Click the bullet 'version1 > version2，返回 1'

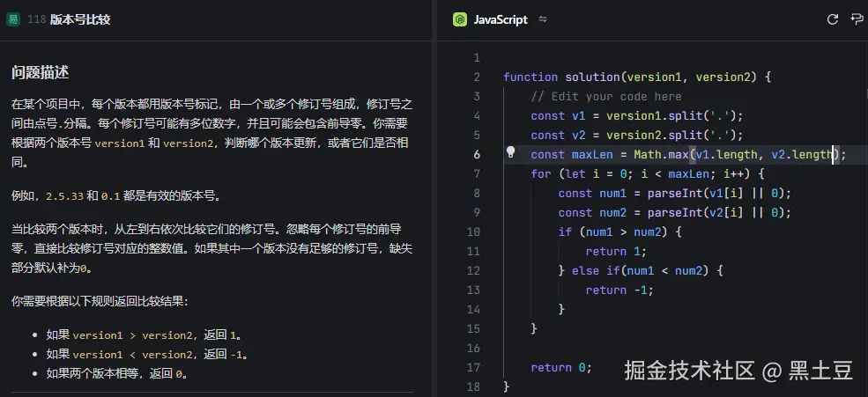(x=145, y=335)
